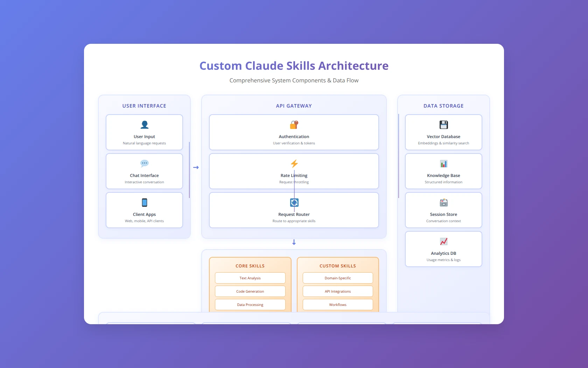The height and width of the screenshot is (368, 588).
Task: Click the "Embeddings & similarity search" description
Action: pos(443,143)
